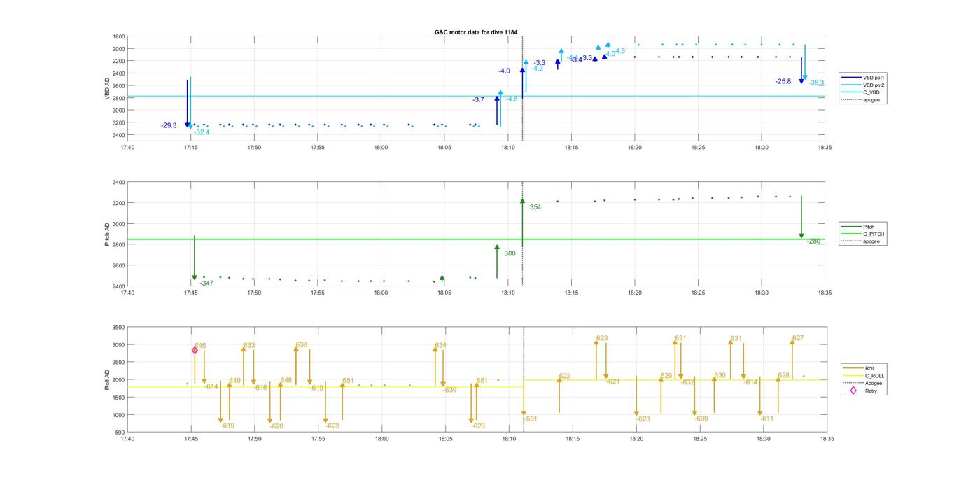Viewport: 980px width, 485px height.
Task: Click the 'VBD AD' y-axis label
Action: coord(108,88)
